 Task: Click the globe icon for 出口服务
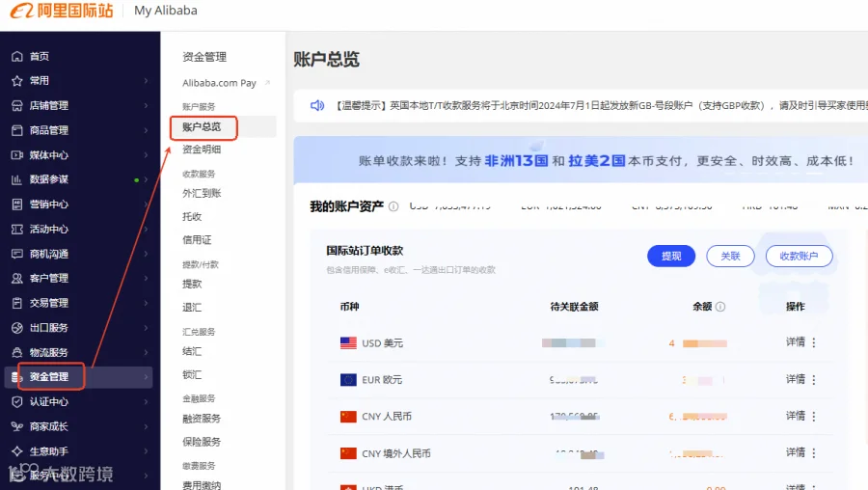17,328
